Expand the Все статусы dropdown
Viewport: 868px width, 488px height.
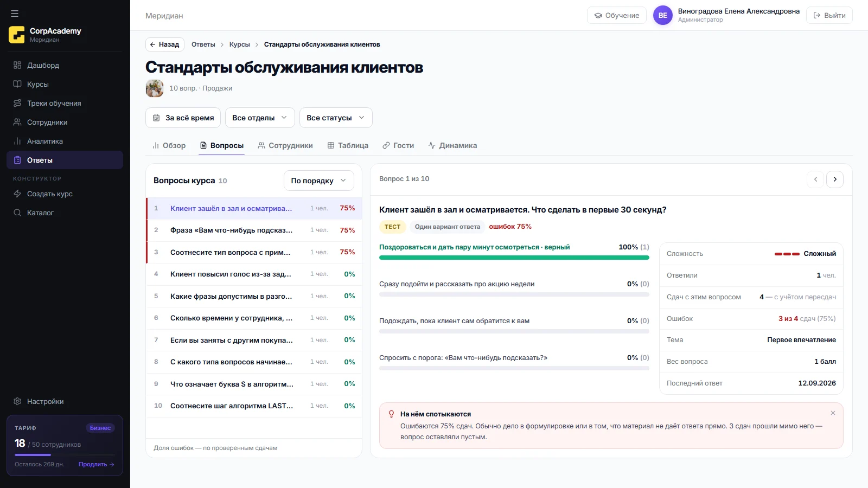pyautogui.click(x=336, y=118)
